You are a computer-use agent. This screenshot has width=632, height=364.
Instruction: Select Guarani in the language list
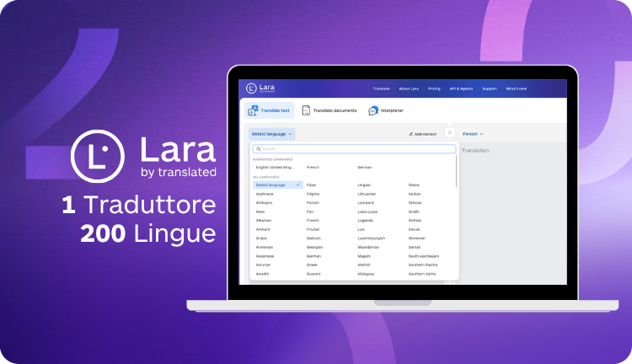[313, 274]
